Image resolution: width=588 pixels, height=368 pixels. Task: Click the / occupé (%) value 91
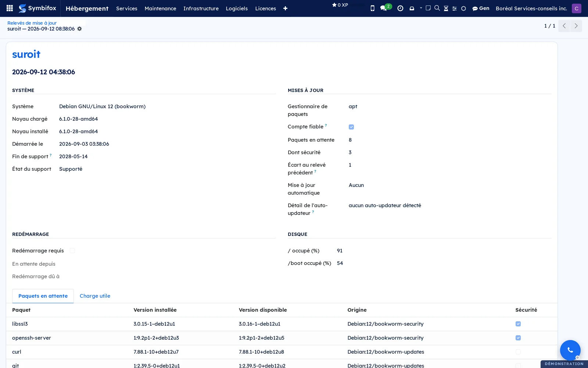click(340, 251)
